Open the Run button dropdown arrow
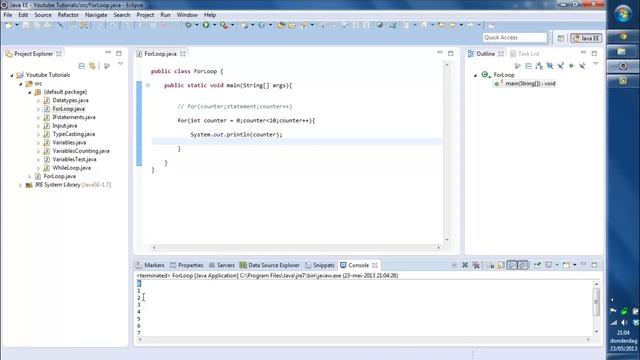 214,25
